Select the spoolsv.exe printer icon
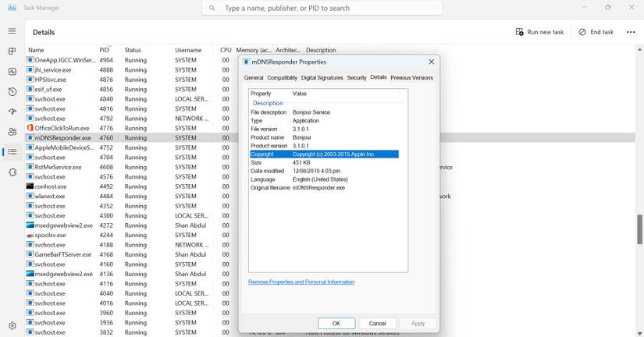The height and width of the screenshot is (337, 644). pos(30,236)
